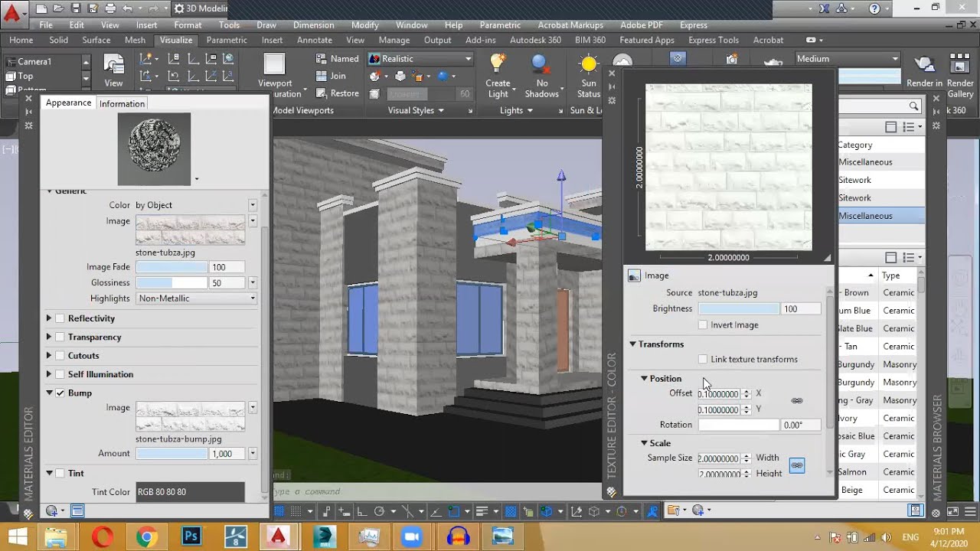Collapse the Bump section arrow
The width and height of the screenshot is (980, 551).
(49, 393)
